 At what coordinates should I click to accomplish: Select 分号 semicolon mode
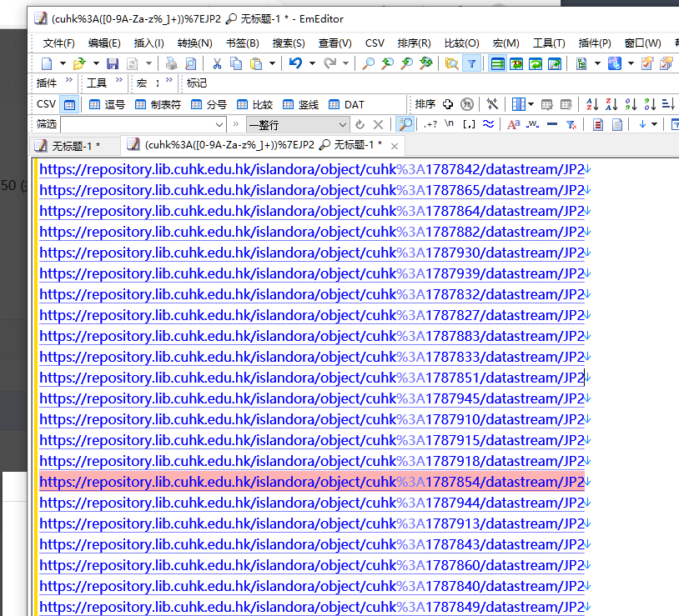point(209,105)
